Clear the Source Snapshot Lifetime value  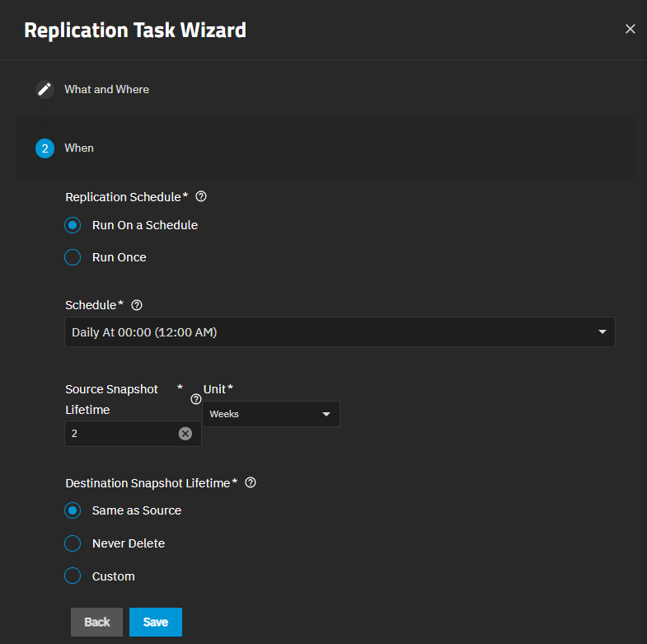click(x=185, y=434)
